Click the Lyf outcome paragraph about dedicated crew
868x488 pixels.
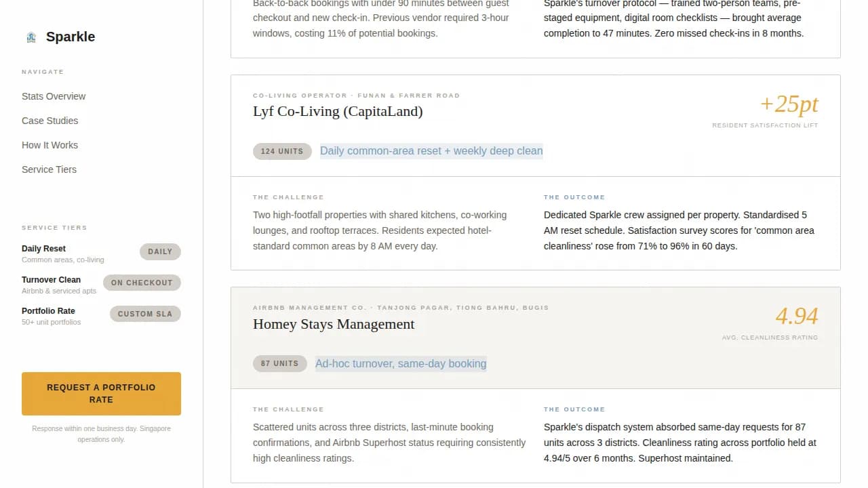(x=679, y=230)
